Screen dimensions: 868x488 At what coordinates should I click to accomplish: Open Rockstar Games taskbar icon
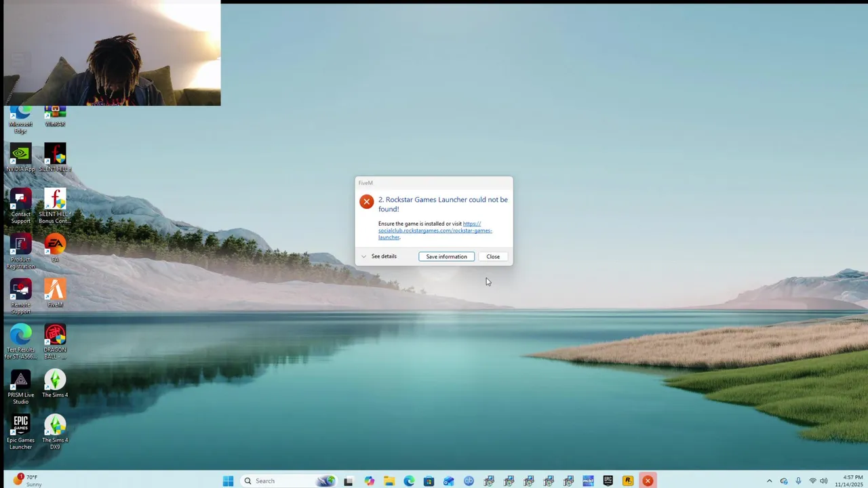pyautogui.click(x=628, y=481)
